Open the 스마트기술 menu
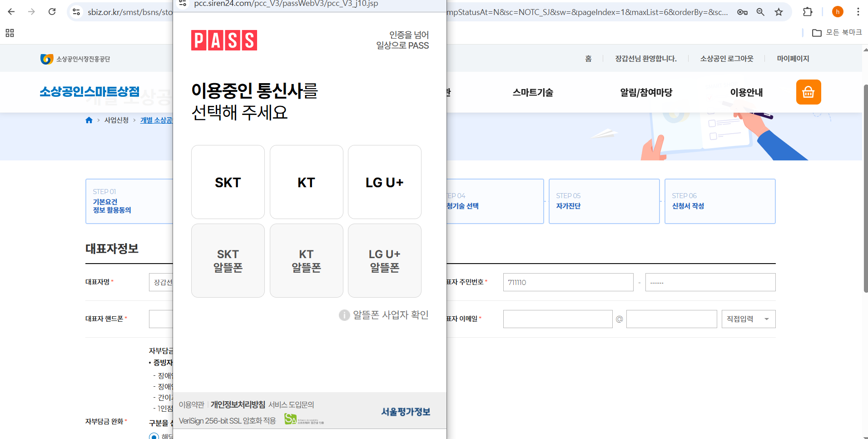 pyautogui.click(x=533, y=92)
